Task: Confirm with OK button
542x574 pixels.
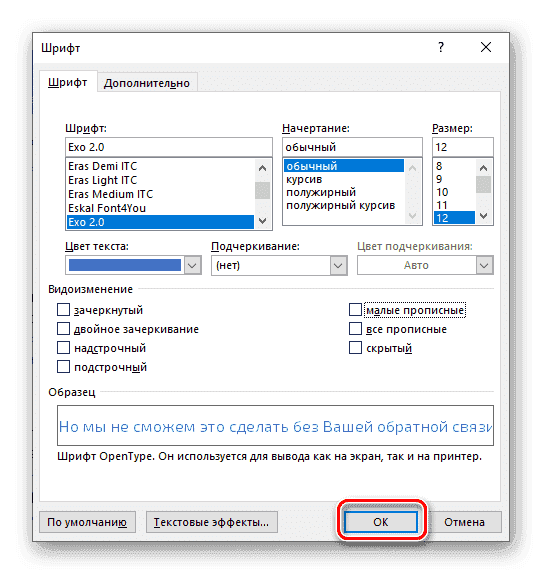Action: click(x=381, y=522)
